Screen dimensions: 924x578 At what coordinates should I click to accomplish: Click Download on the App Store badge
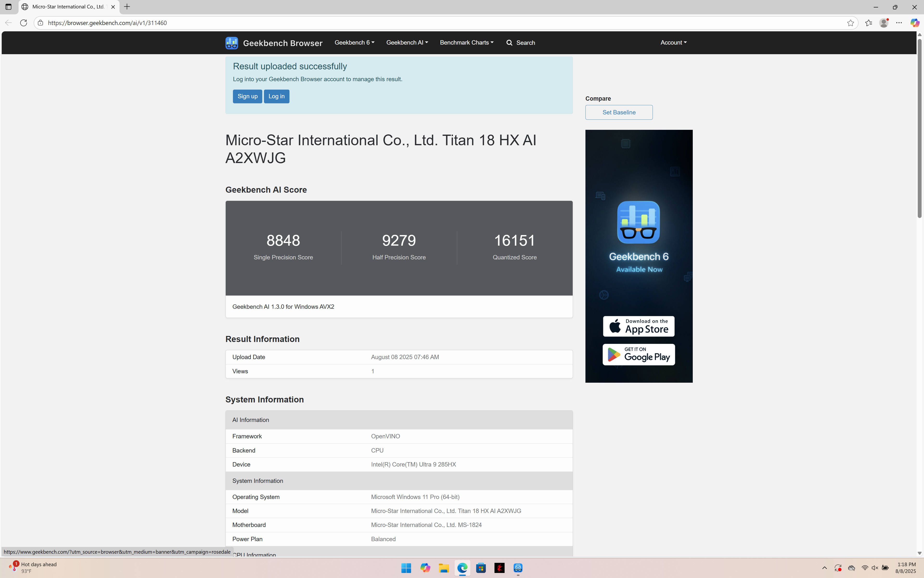coord(638,326)
